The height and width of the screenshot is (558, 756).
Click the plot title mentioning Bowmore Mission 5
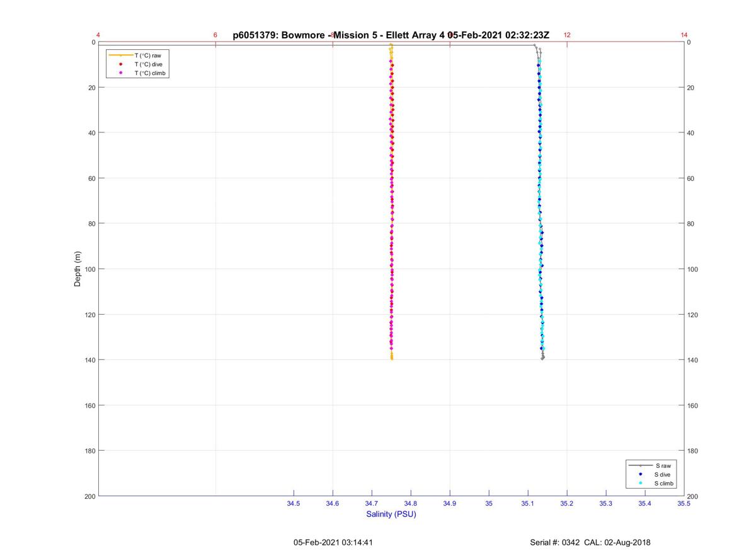click(x=391, y=35)
